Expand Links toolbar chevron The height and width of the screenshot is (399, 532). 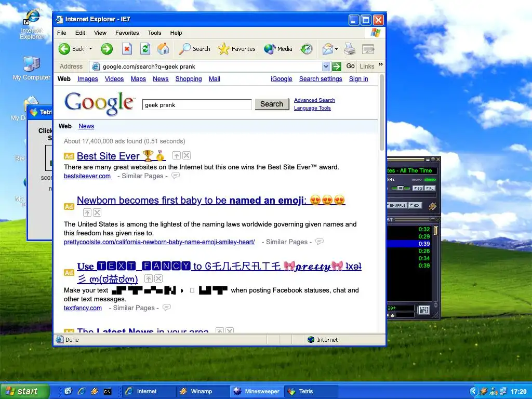[x=381, y=64]
